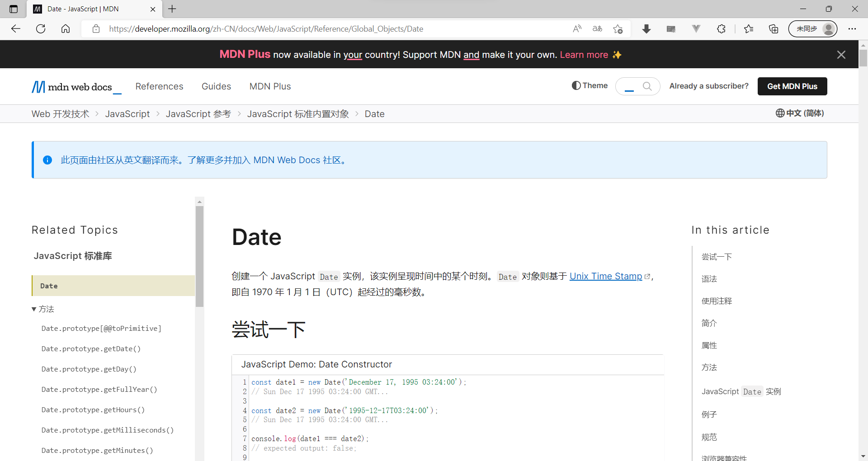Viewport: 868px width, 461px height.
Task: Switch to the References menu item
Action: (x=159, y=86)
